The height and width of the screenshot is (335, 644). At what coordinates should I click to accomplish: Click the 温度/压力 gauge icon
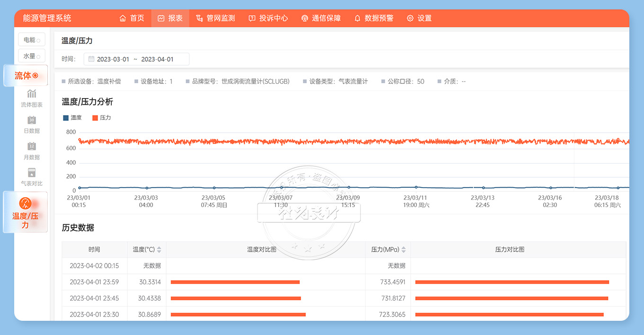25,203
